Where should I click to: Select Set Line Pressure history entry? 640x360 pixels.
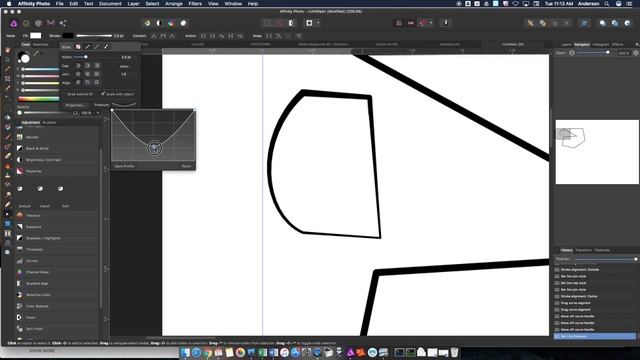595,336
